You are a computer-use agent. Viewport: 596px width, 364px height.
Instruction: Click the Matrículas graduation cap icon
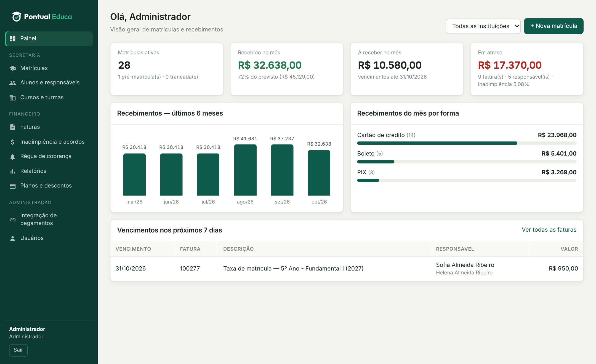(13, 68)
